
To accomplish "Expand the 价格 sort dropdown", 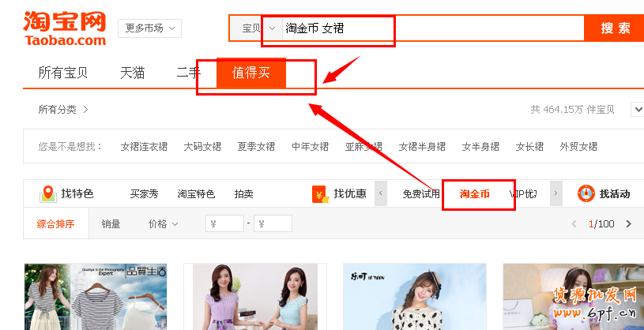I will click(163, 224).
